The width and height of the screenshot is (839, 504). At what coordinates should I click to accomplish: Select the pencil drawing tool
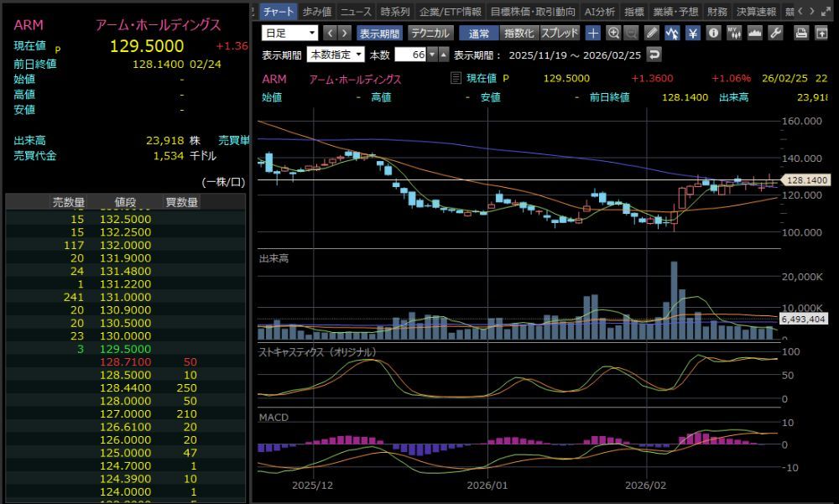pyautogui.click(x=651, y=34)
